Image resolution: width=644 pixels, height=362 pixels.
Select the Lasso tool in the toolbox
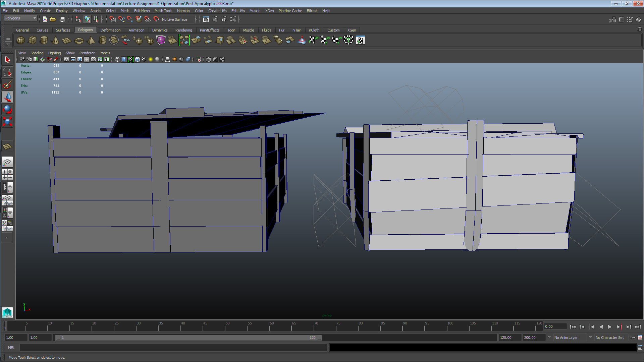click(x=7, y=72)
